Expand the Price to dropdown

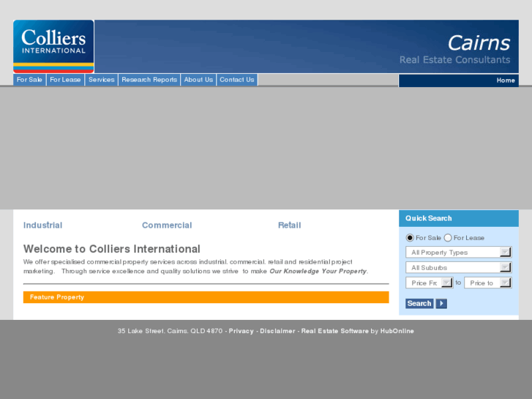tap(488, 283)
